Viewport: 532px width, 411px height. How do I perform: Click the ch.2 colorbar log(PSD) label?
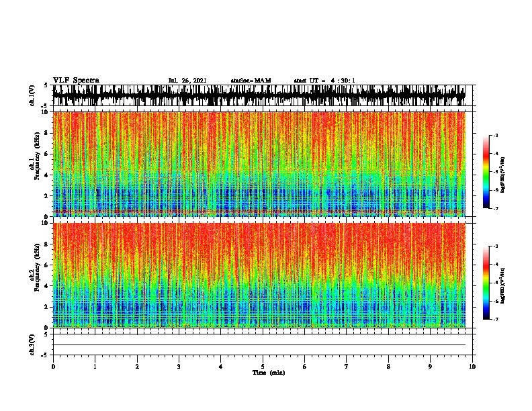click(502, 285)
